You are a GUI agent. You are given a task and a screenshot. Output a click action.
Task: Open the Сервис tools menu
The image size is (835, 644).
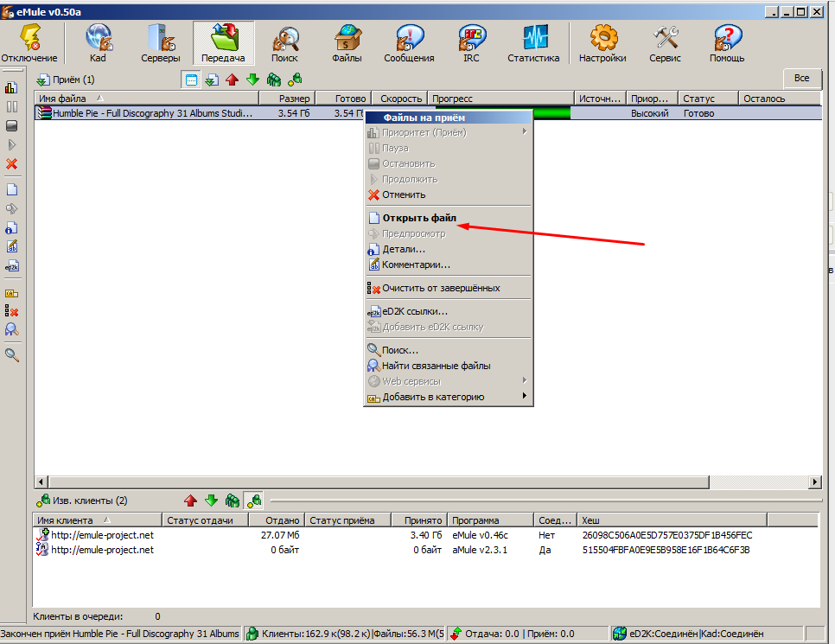click(x=665, y=44)
